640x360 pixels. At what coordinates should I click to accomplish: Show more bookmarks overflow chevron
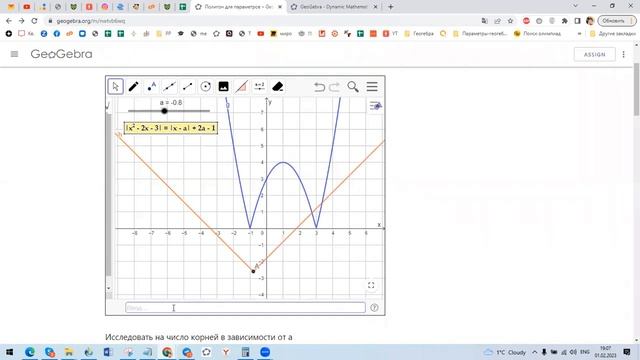click(x=579, y=34)
